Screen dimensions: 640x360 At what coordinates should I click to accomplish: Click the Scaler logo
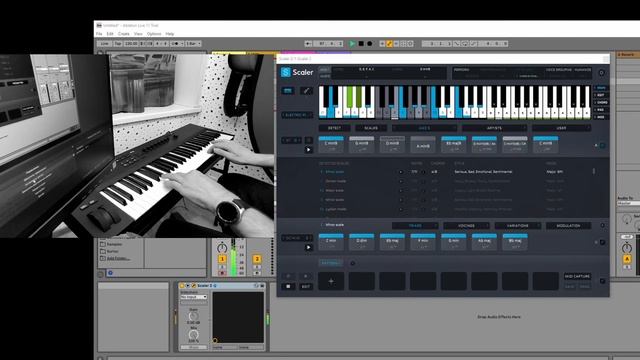click(x=297, y=72)
